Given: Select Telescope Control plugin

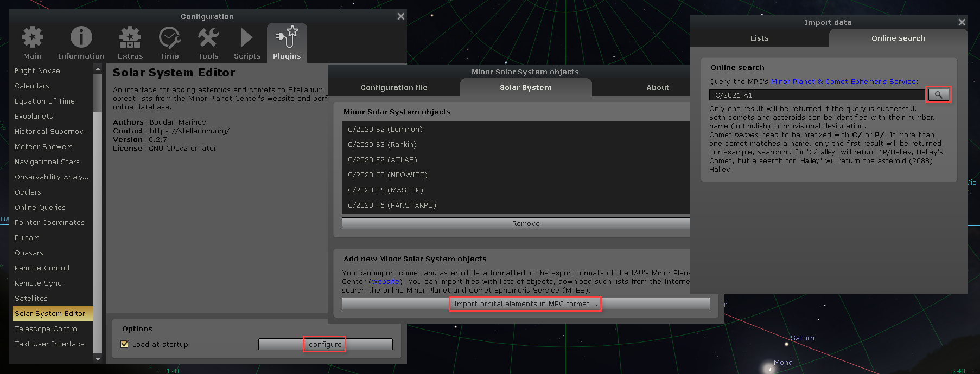Looking at the screenshot, I should tap(53, 328).
